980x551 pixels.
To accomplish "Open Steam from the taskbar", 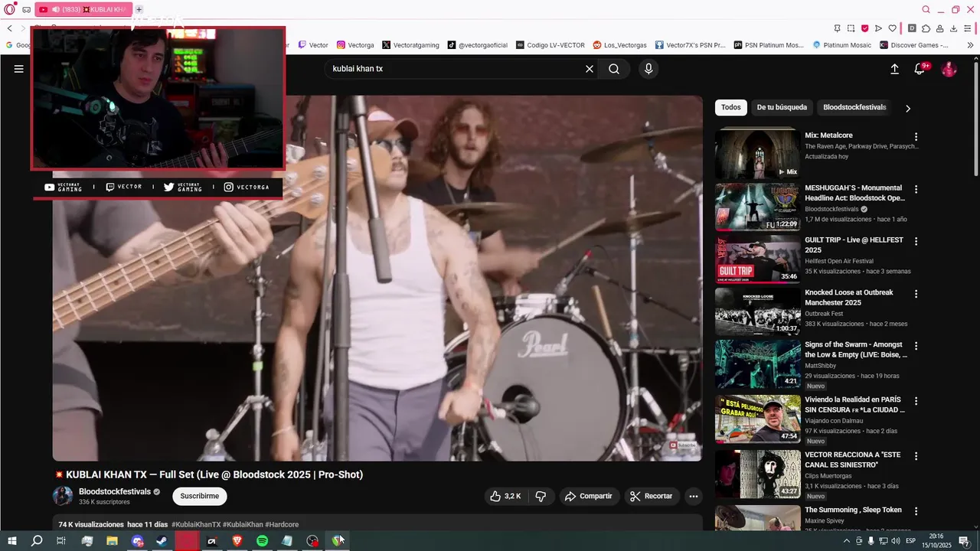I will click(x=162, y=541).
